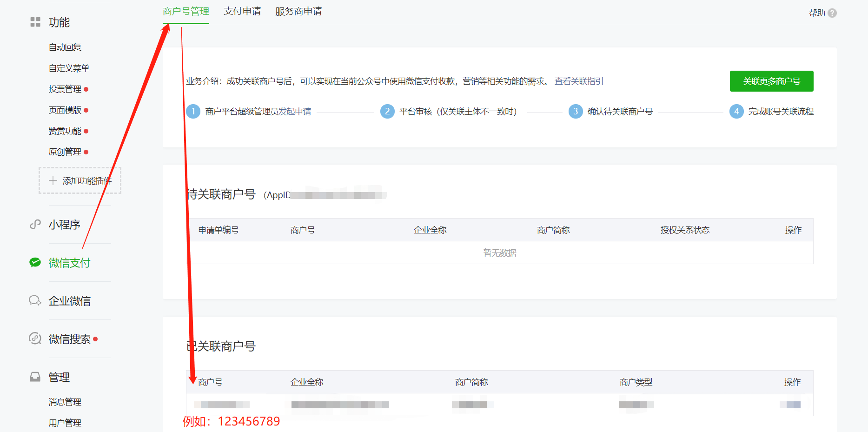
Task: Go to 用户管理 under 管理
Action: pyautogui.click(x=65, y=423)
